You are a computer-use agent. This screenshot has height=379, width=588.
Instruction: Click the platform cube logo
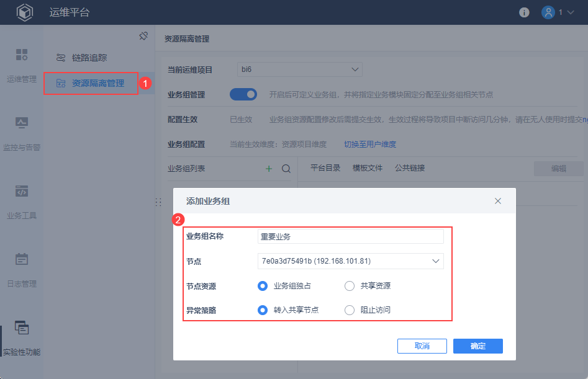tap(25, 12)
